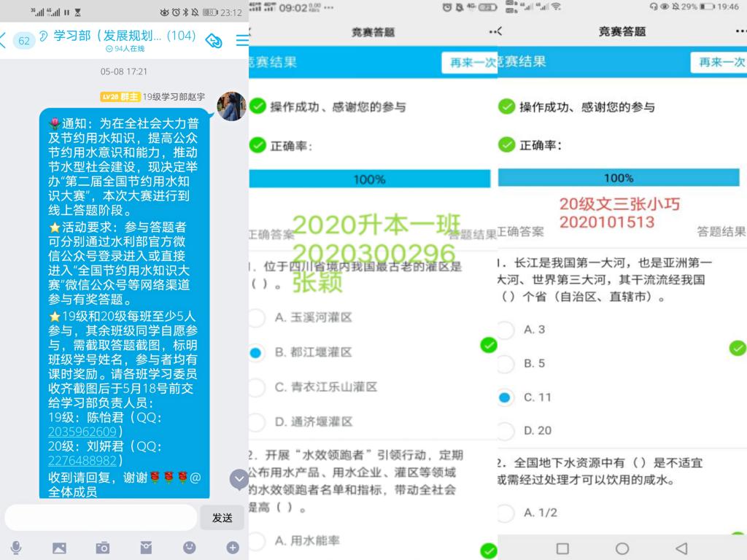Click the 100% bar above red 20级文三张小巧
747x560 pixels.
(619, 178)
